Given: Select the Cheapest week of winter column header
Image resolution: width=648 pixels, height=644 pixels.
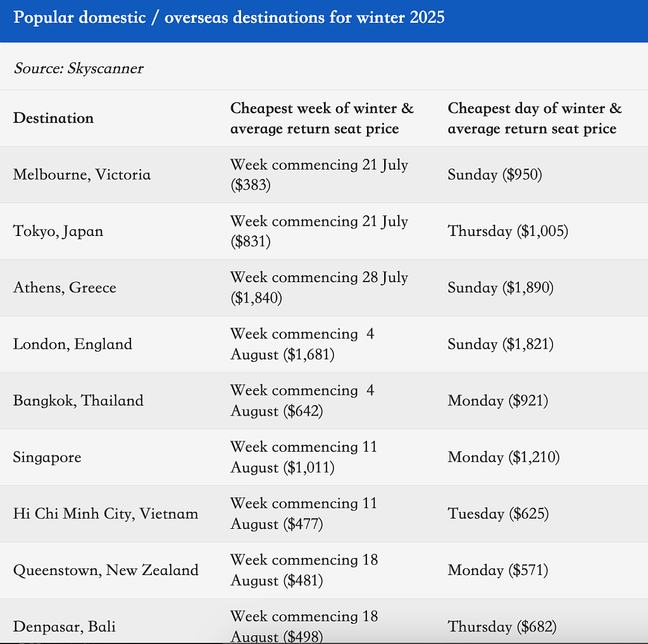Looking at the screenshot, I should click(322, 118).
